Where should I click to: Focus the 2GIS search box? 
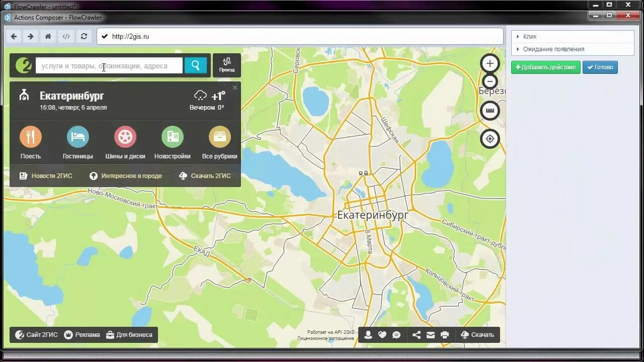[x=109, y=65]
